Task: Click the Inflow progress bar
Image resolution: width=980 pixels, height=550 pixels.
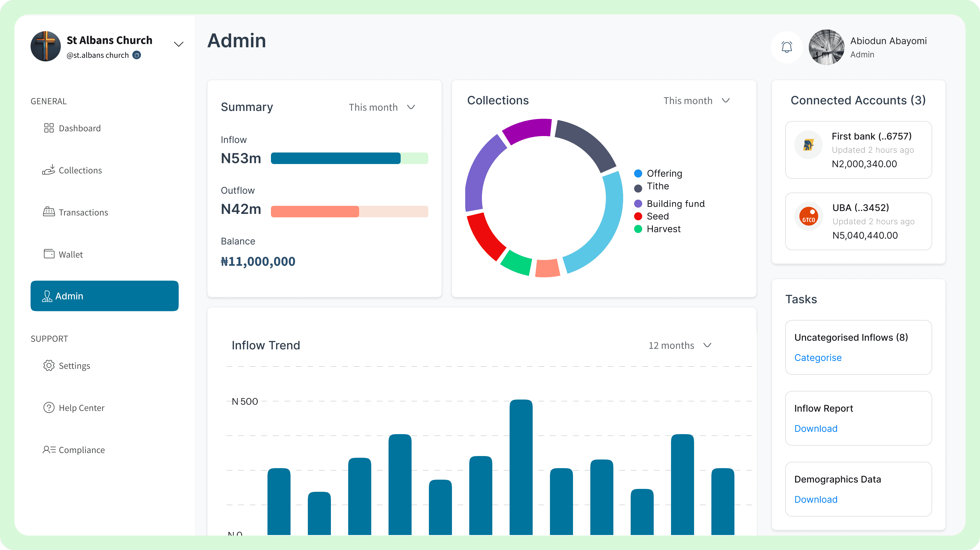Action: tap(349, 158)
